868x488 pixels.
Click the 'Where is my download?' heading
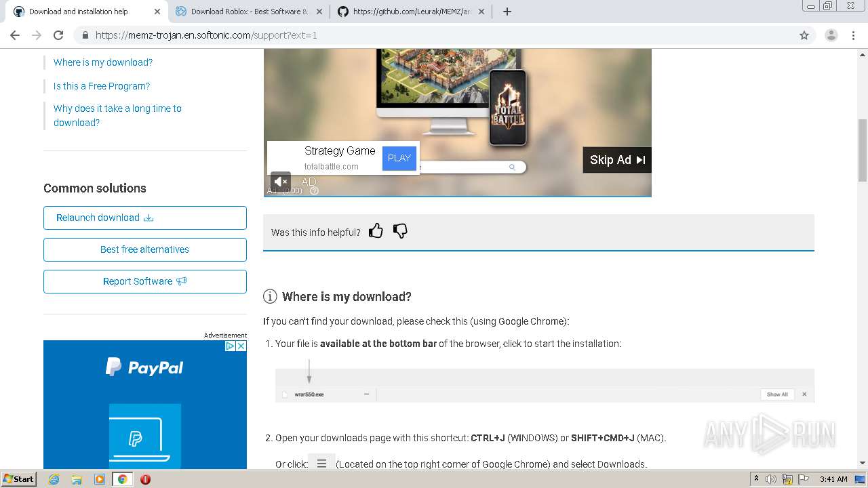(347, 297)
